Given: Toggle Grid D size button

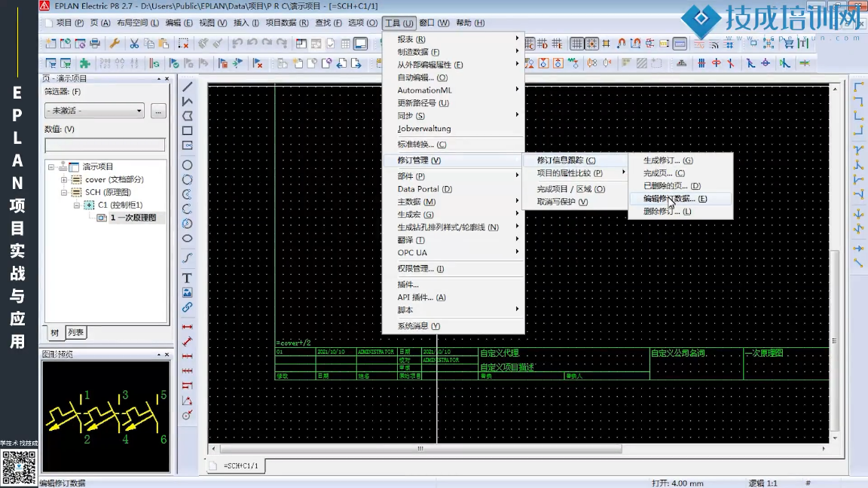Looking at the screenshot, I should (x=542, y=43).
